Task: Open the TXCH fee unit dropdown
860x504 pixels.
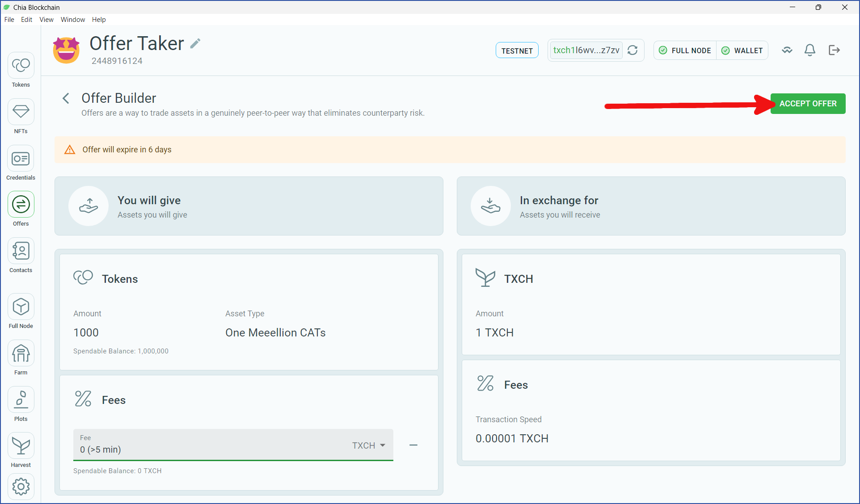Action: click(x=369, y=445)
